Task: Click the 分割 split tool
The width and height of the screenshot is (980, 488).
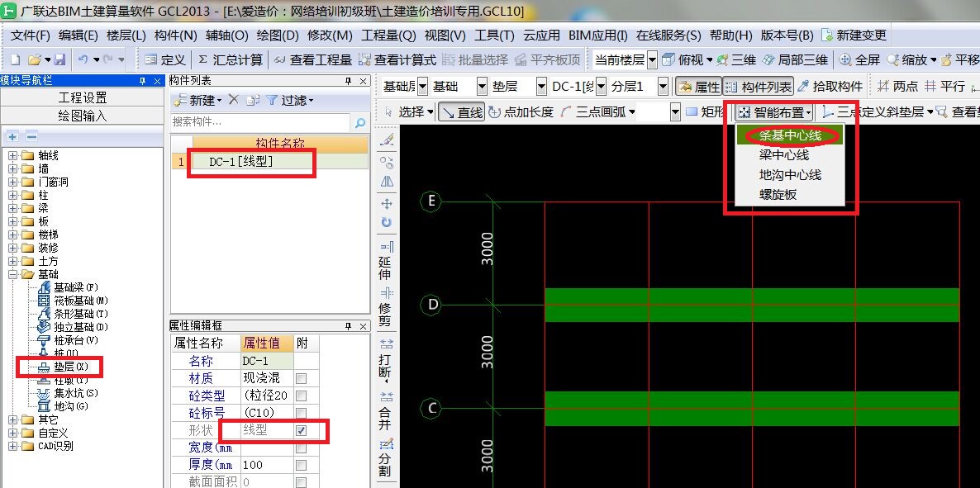Action: click(386, 456)
